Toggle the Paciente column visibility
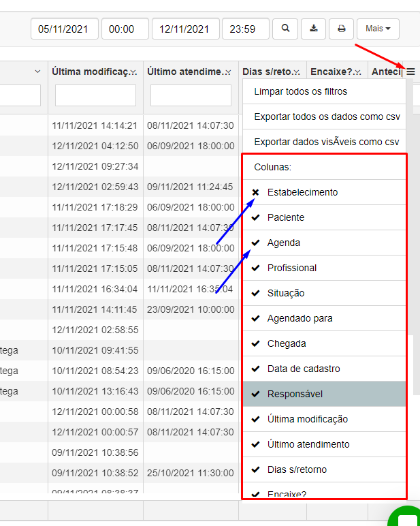This screenshot has height=526, width=420. tap(324, 217)
